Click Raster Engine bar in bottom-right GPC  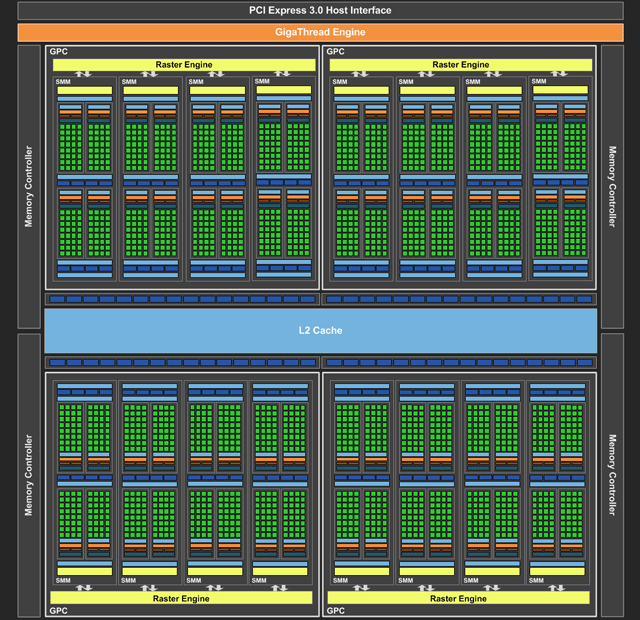(x=458, y=598)
